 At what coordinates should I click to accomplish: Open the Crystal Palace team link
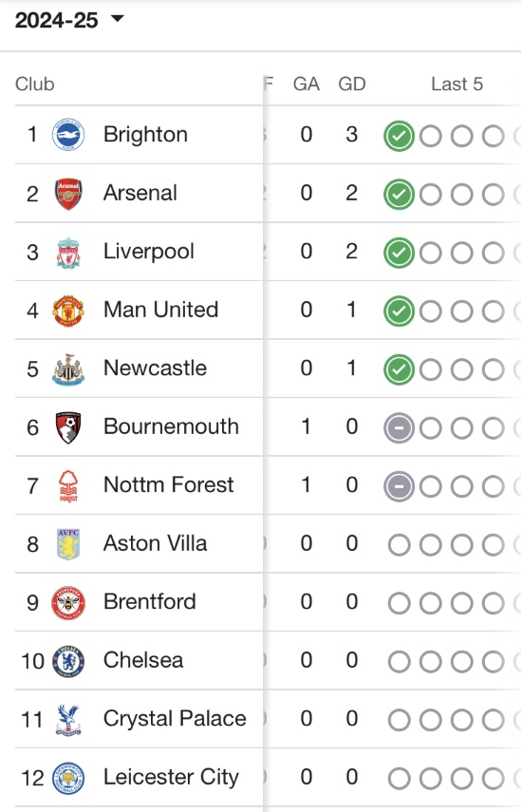pos(175,719)
